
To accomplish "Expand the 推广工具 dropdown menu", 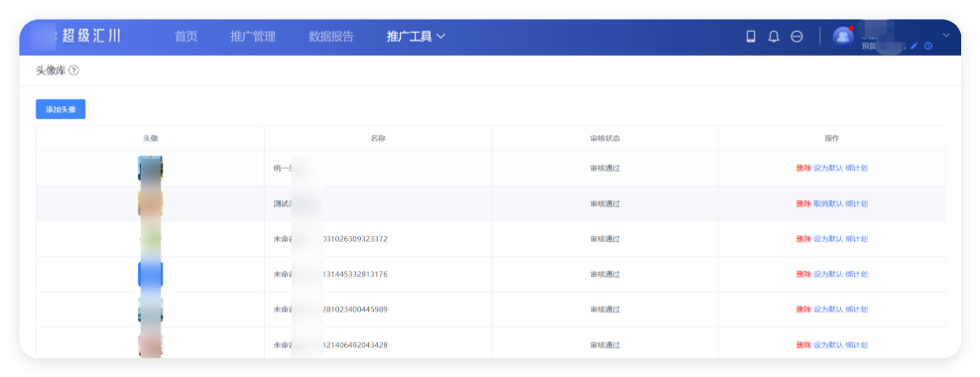I will (x=416, y=37).
